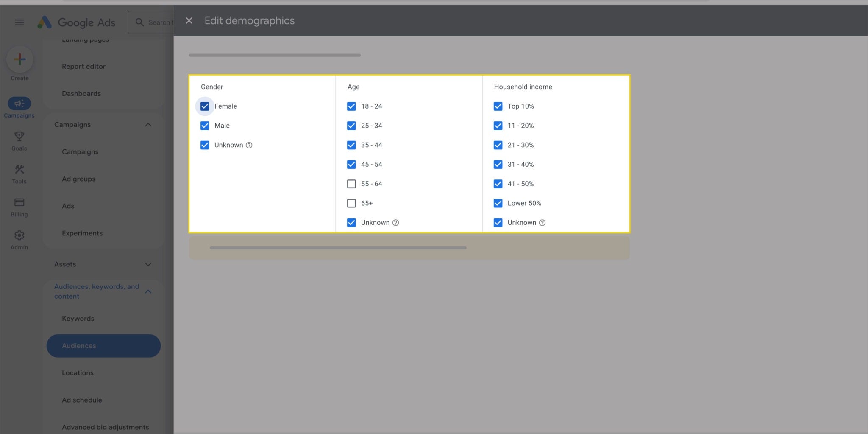Screen dimensions: 868x434
Task: Open Report editor in sidebar
Action: point(83,67)
